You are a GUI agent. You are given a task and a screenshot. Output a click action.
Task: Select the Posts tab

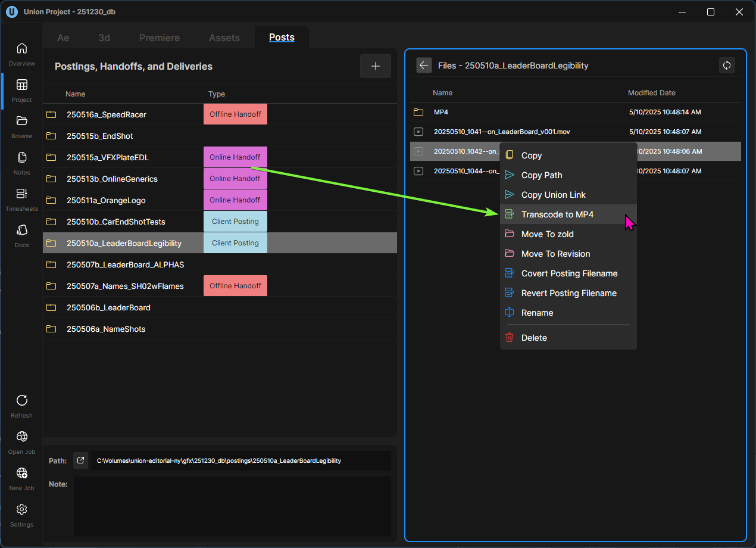(282, 38)
